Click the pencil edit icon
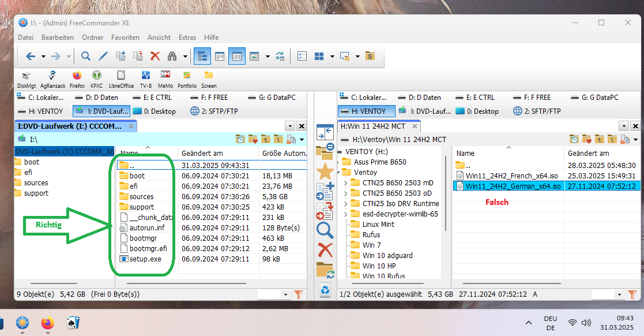The height and width of the screenshot is (336, 644). point(103,57)
